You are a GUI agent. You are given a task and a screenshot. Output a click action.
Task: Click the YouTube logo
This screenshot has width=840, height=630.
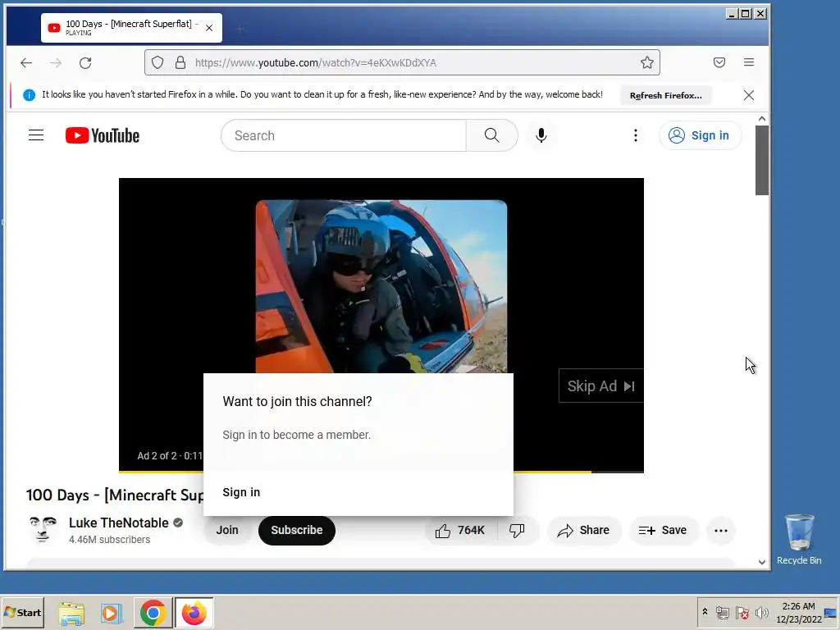pyautogui.click(x=103, y=135)
